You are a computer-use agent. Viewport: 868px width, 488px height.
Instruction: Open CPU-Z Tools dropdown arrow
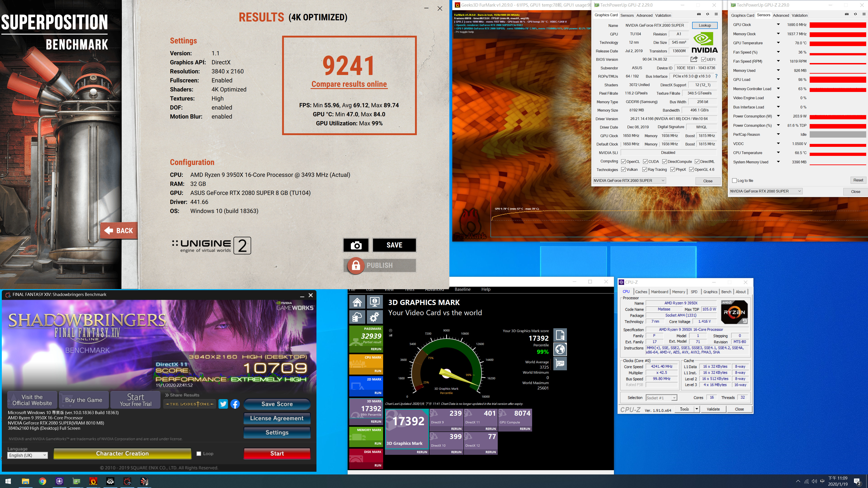(697, 409)
